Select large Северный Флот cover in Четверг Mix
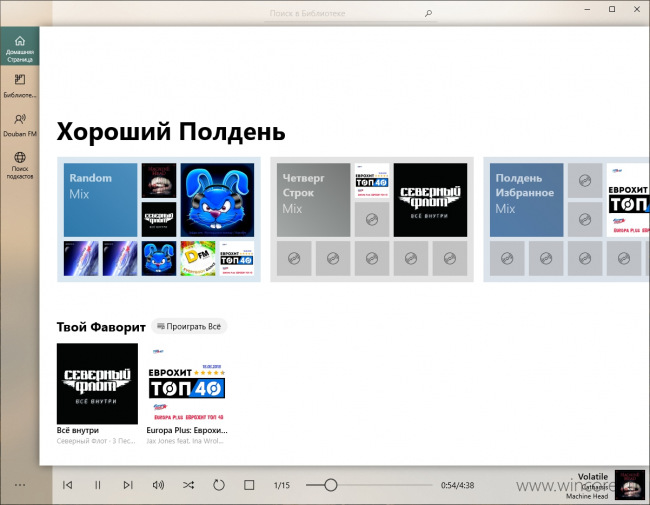This screenshot has height=505, width=650. pyautogui.click(x=430, y=200)
